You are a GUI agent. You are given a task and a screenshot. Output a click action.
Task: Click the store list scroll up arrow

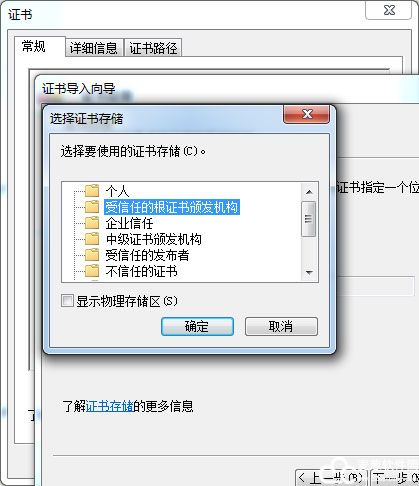click(309, 192)
